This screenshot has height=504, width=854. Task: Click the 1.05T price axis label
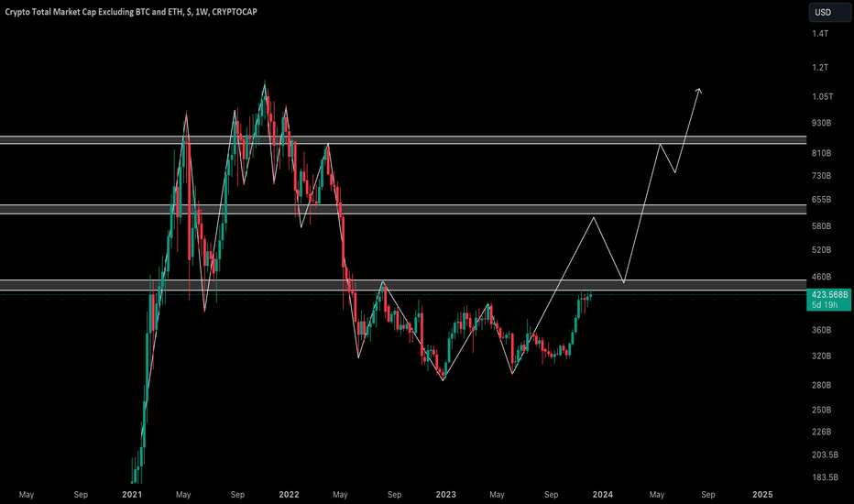[822, 97]
